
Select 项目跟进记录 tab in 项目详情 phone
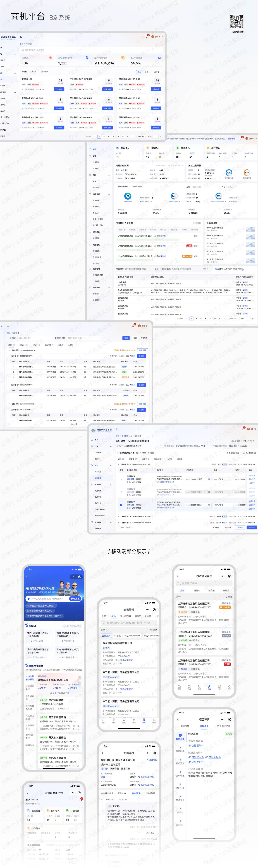(x=223, y=726)
